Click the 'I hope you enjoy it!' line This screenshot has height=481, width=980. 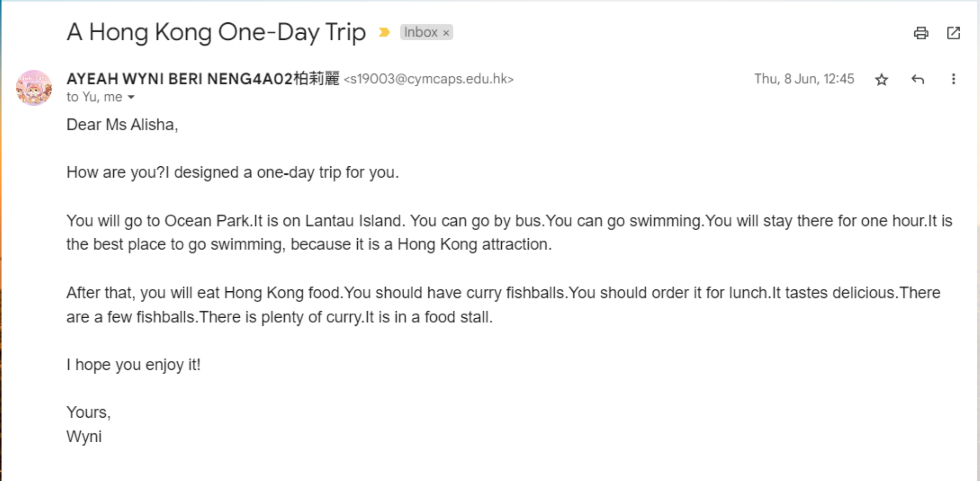tap(133, 365)
